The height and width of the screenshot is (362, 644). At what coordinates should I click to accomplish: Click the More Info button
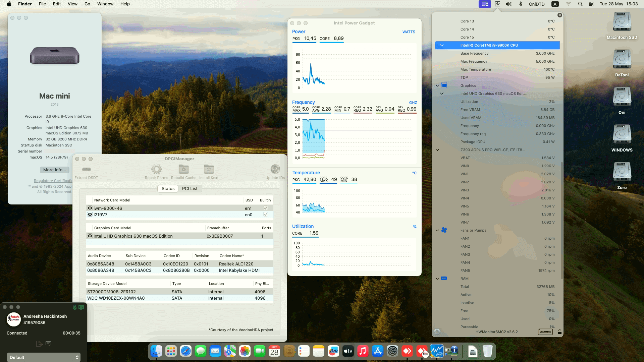tap(54, 170)
